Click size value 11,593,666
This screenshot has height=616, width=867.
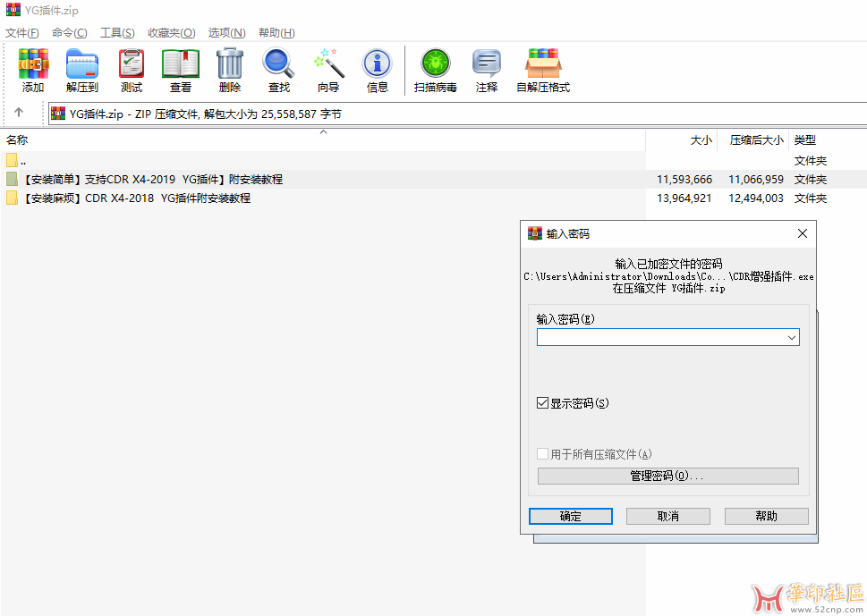pos(684,180)
